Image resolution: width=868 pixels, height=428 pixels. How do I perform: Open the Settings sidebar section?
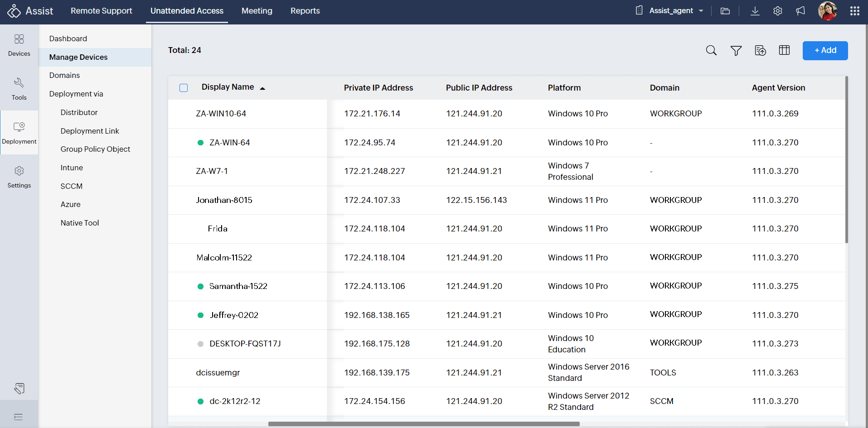tap(19, 177)
